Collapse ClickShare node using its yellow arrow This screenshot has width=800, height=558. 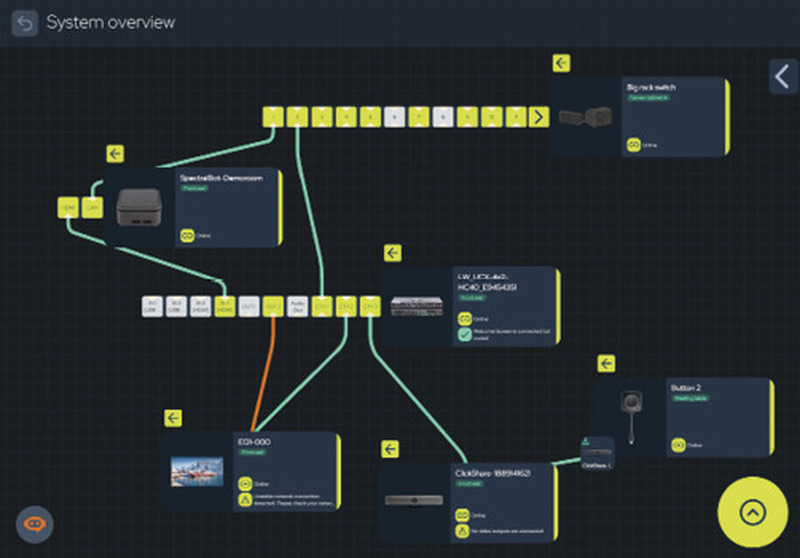(x=390, y=449)
